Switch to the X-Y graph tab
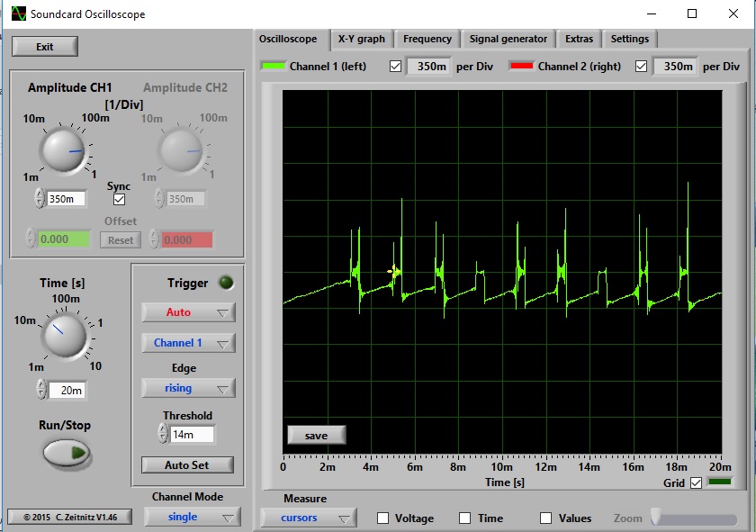 pyautogui.click(x=361, y=39)
